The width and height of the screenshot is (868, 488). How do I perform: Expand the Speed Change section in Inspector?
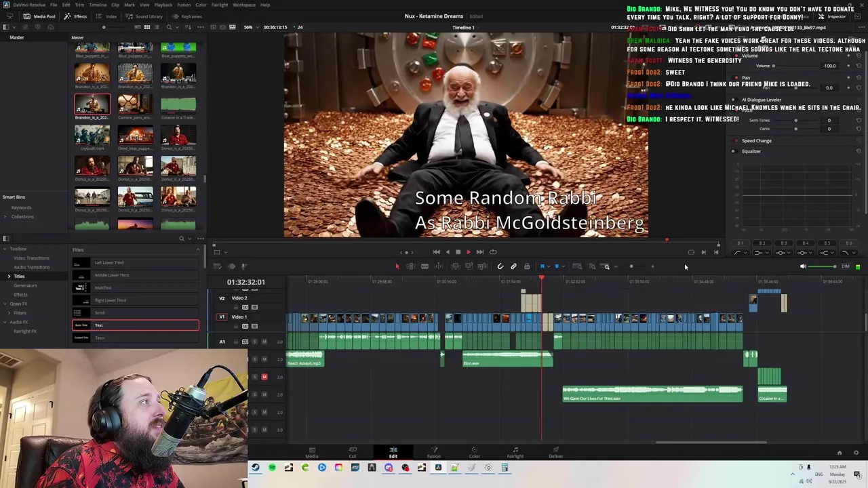point(757,141)
